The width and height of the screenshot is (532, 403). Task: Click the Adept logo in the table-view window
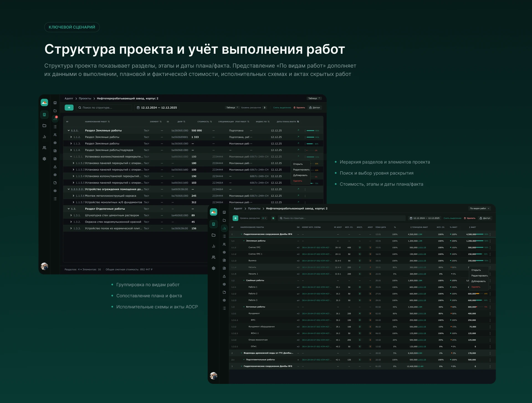pos(44,102)
